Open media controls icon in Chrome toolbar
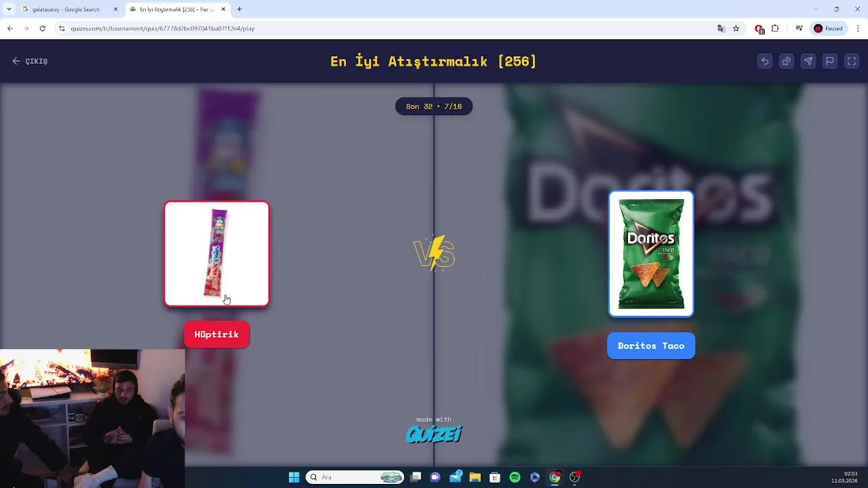This screenshot has height=488, width=868. [800, 28]
